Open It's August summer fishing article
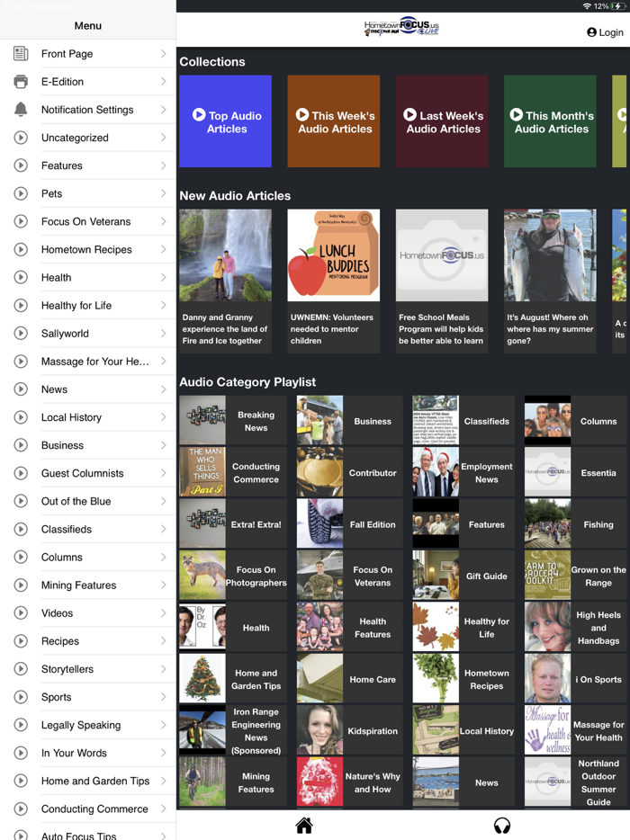 pos(550,281)
